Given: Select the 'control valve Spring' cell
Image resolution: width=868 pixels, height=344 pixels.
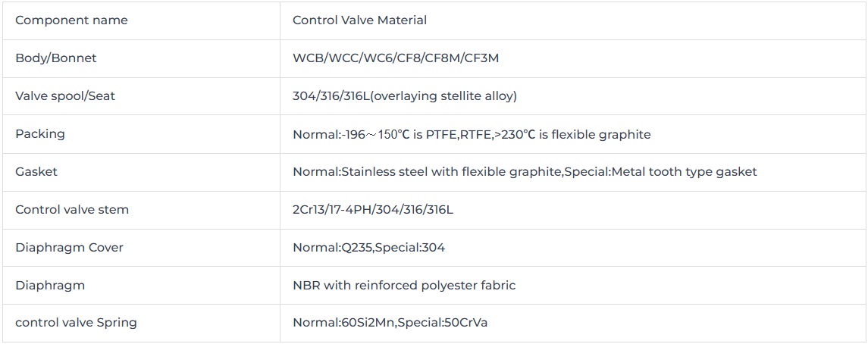Looking at the screenshot, I should (x=141, y=323).
